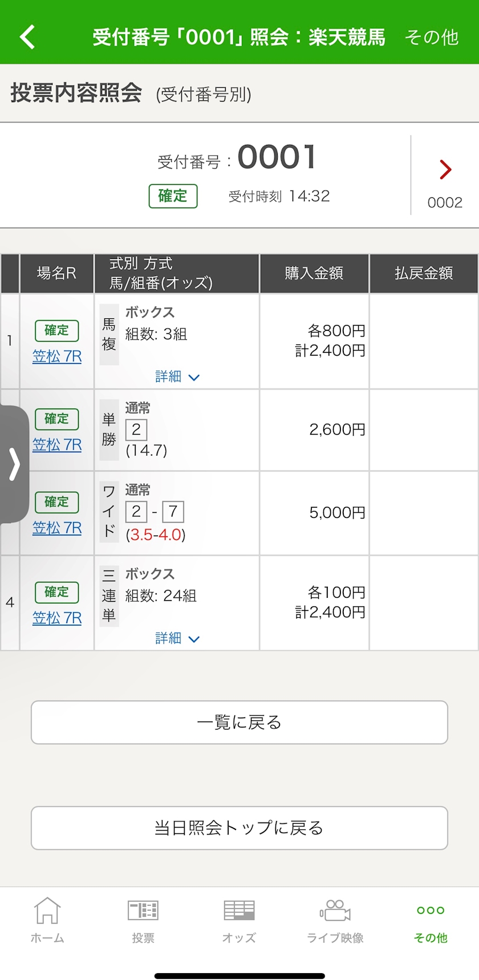Expand 詳細 for the 馬複 box bet
Image resolution: width=479 pixels, height=980 pixels.
(177, 376)
